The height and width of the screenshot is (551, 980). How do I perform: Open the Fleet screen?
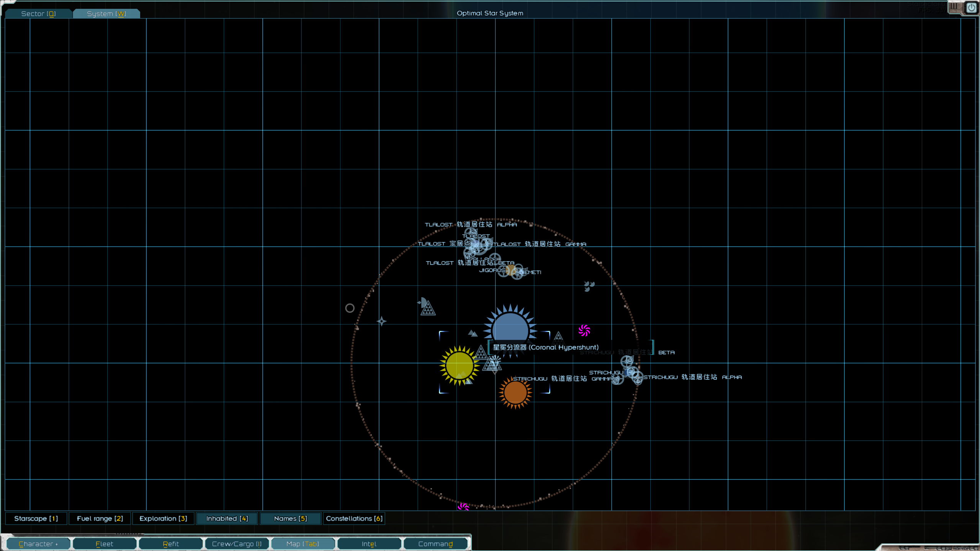tap(104, 544)
